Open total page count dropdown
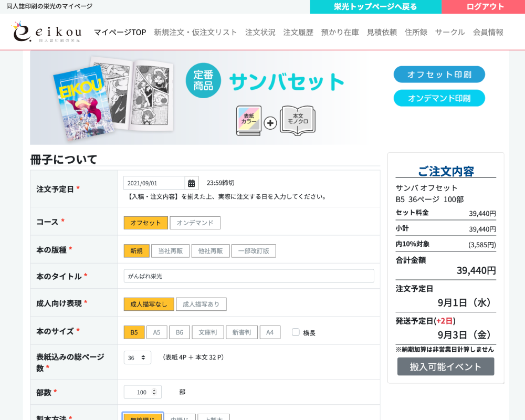 (137, 358)
